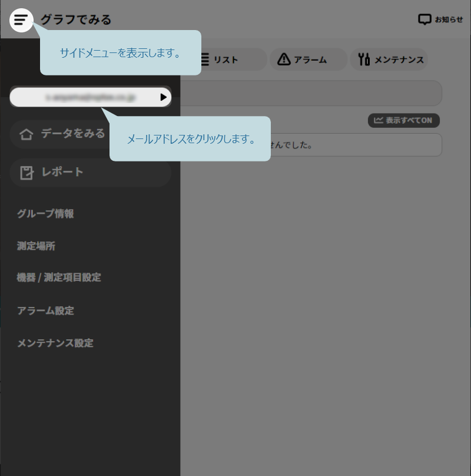Open 機器 / 測定項目設定 settings
471x476 pixels.
59,277
